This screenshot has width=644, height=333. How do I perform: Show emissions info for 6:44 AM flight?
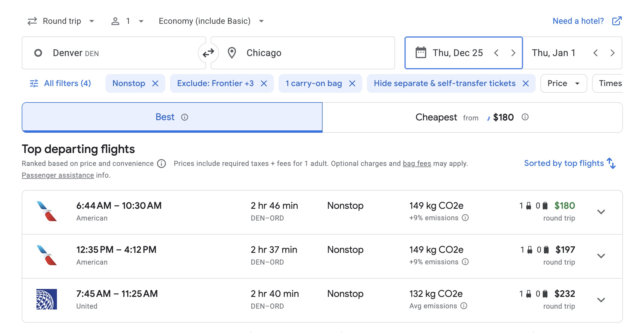coord(465,218)
